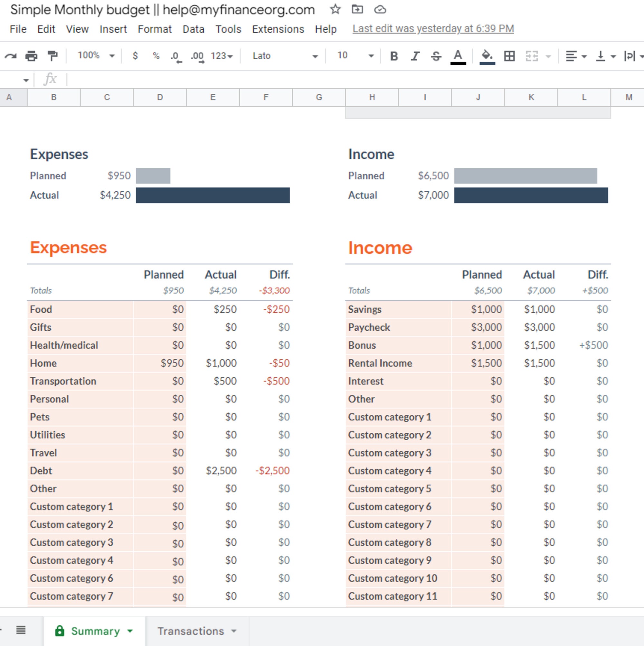
Task: Click the redo arrow icon
Action: point(10,56)
